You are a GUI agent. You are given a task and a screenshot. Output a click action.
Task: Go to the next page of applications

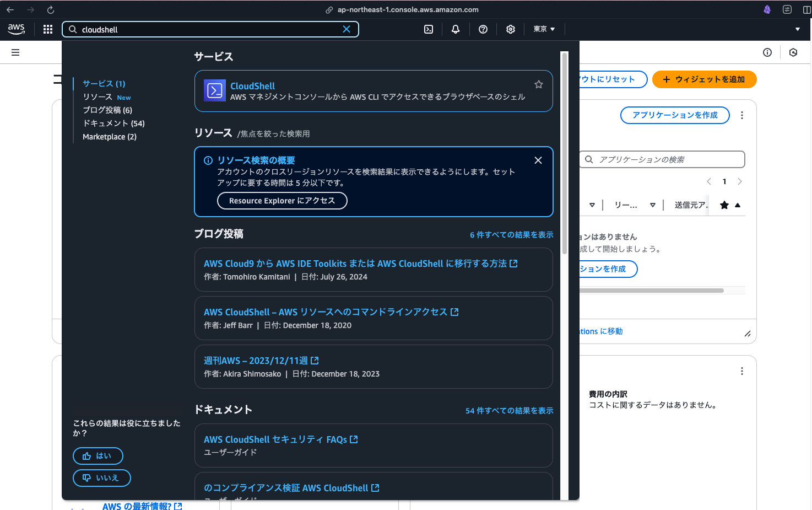tap(740, 181)
